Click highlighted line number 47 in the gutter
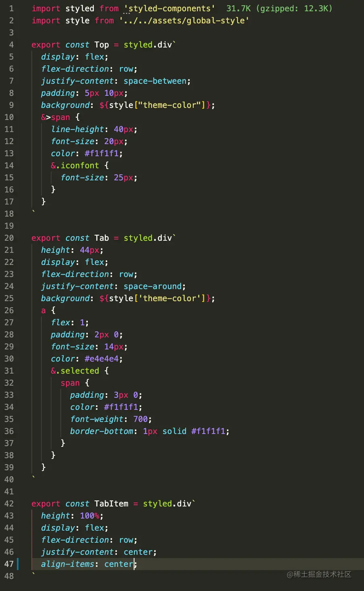The image size is (364, 591). [x=9, y=564]
